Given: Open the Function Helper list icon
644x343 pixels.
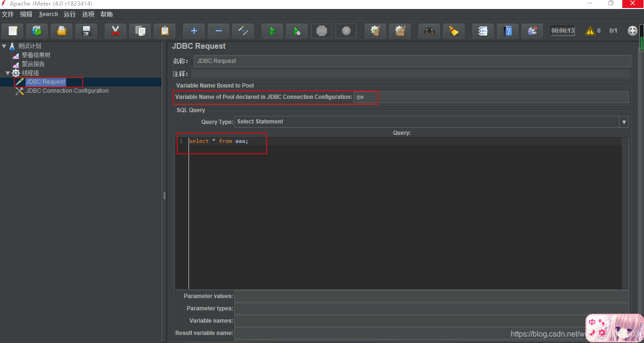Looking at the screenshot, I should coord(483,31).
